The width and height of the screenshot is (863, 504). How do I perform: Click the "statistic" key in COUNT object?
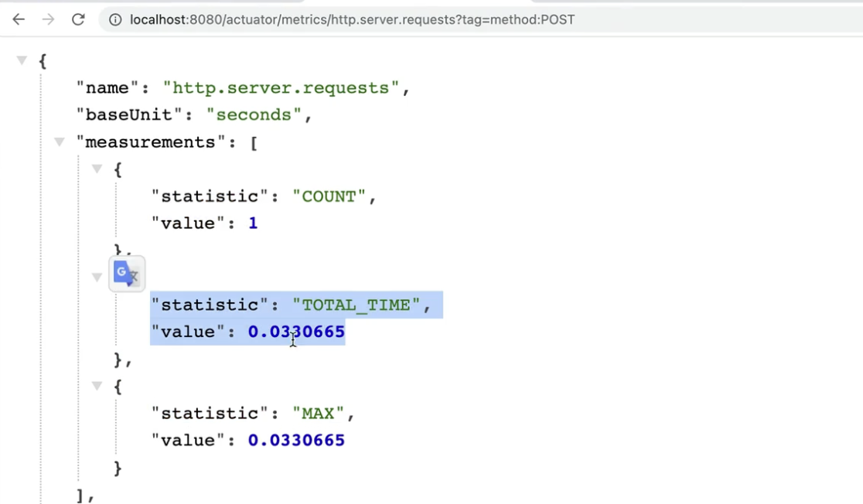pyautogui.click(x=209, y=196)
